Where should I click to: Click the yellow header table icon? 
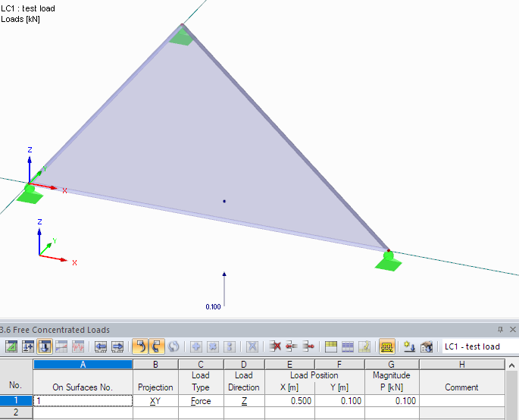point(331,346)
